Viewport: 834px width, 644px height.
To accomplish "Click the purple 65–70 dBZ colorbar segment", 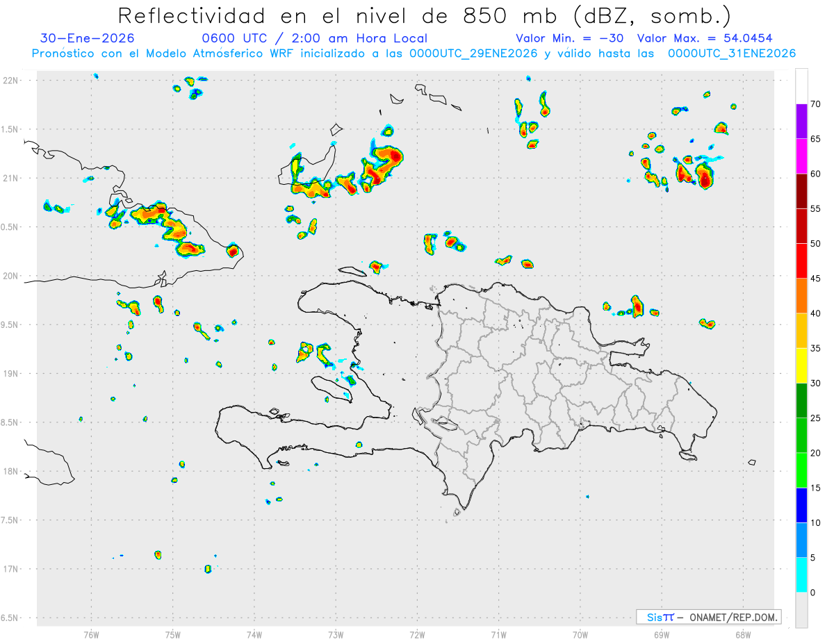I will point(801,122).
